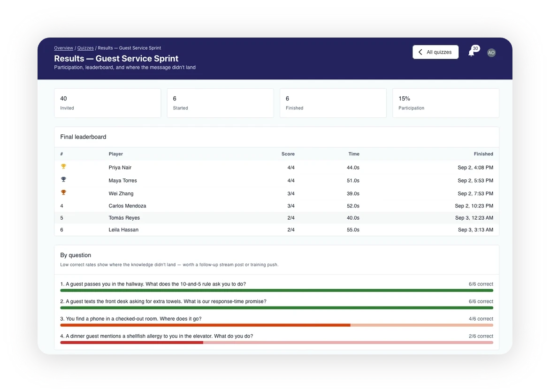Viewport: 550px width, 392px height.
Task: Go back using the All quizzes button
Action: (x=435, y=52)
